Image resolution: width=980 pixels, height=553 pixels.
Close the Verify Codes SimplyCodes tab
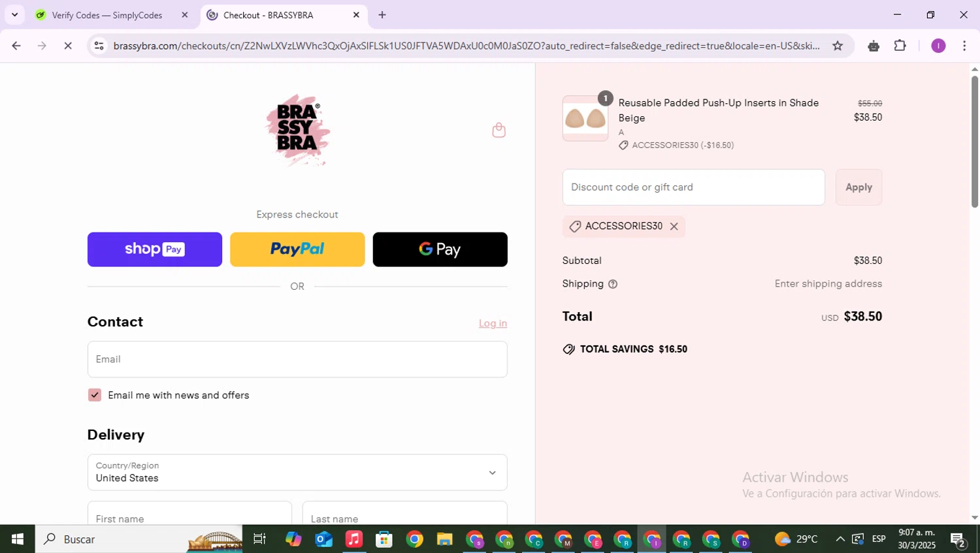point(184,15)
